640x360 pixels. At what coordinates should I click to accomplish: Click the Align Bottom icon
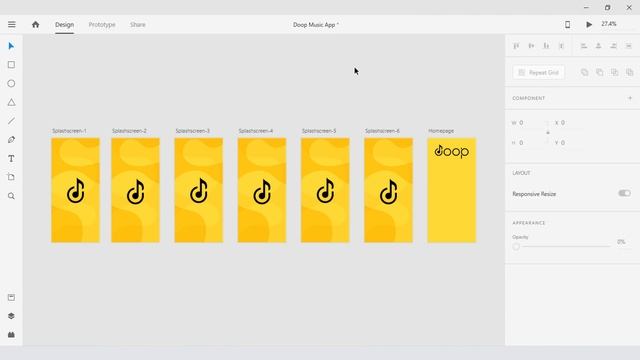[546, 46]
